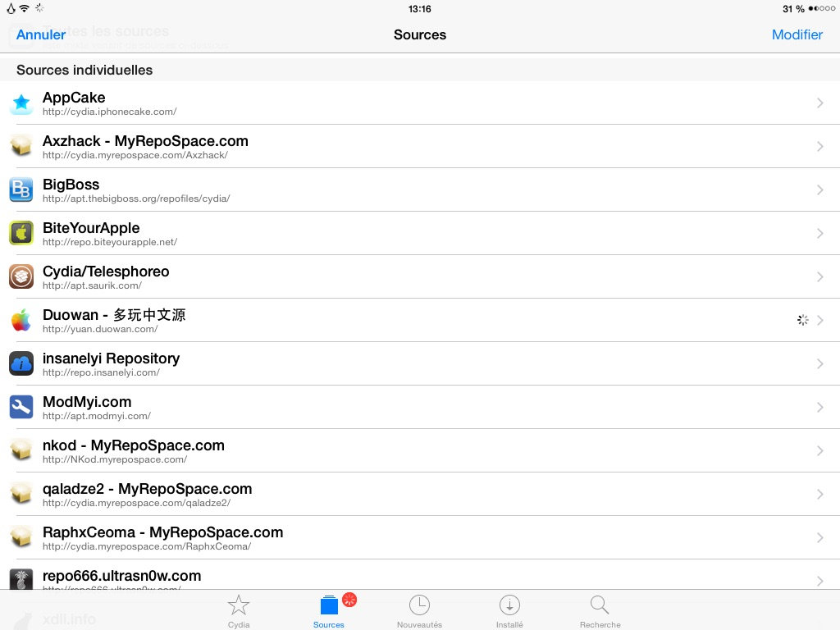Select the BiteYourApple source name

[x=91, y=228]
